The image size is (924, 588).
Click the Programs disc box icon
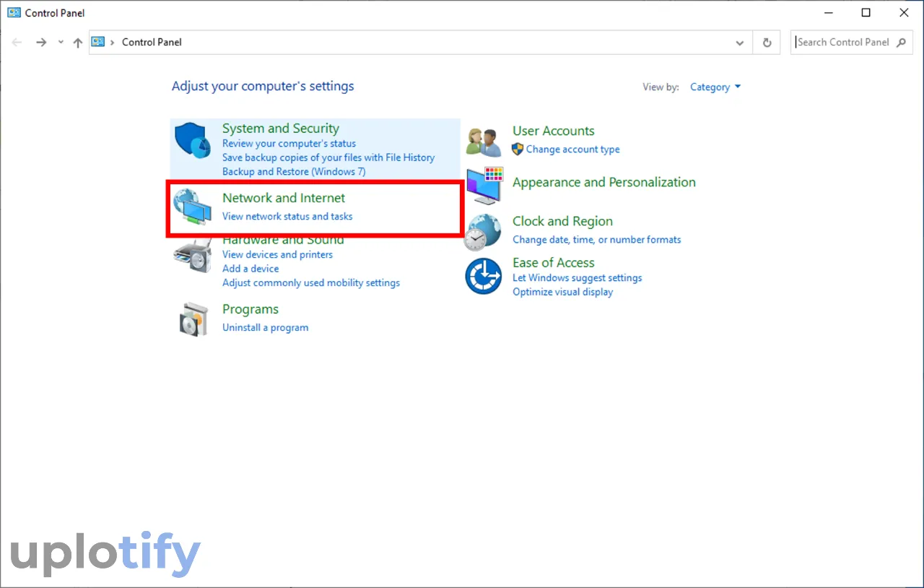193,319
